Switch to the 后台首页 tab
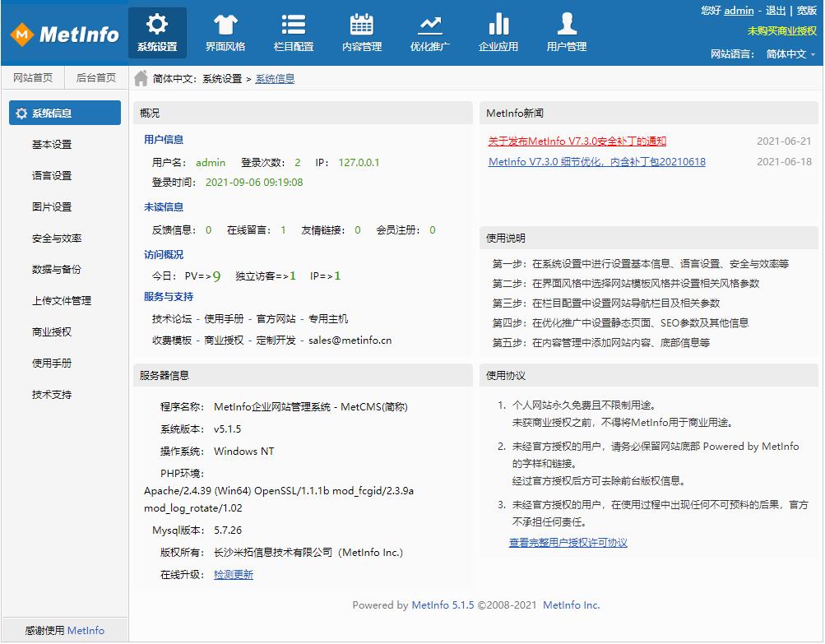 pyautogui.click(x=96, y=78)
